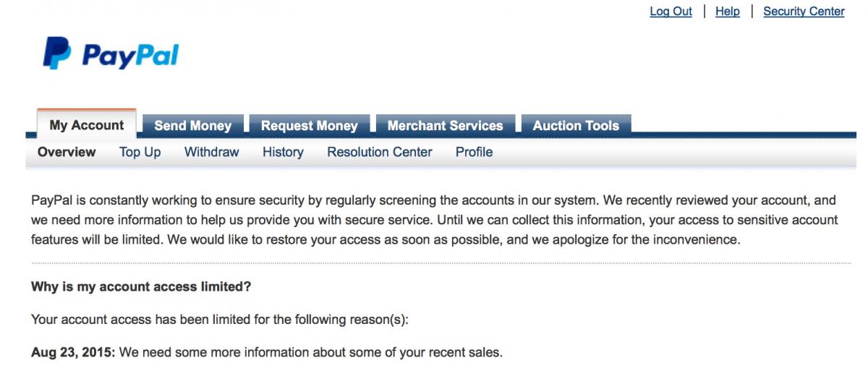Select the Overview sub-navigation item
This screenshot has height=371, width=868.
click(67, 152)
